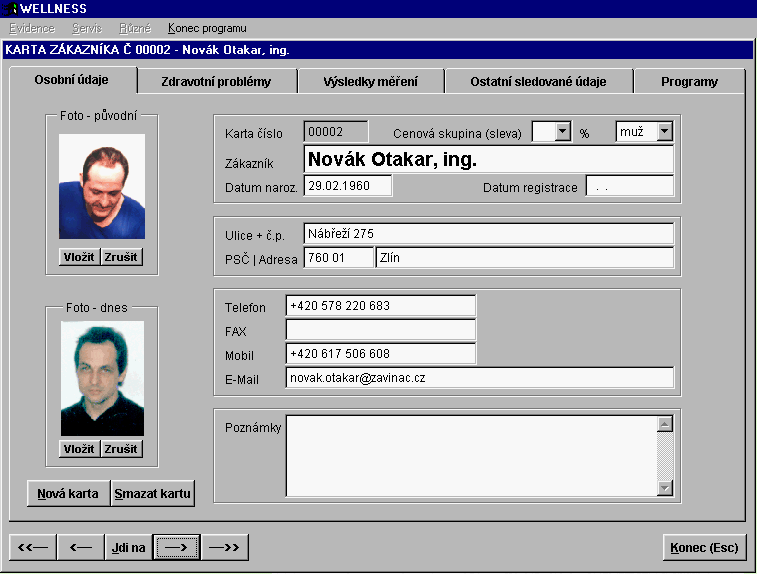Open the Cenová skupina discount dropdown
The height and width of the screenshot is (574, 757).
[x=562, y=131]
